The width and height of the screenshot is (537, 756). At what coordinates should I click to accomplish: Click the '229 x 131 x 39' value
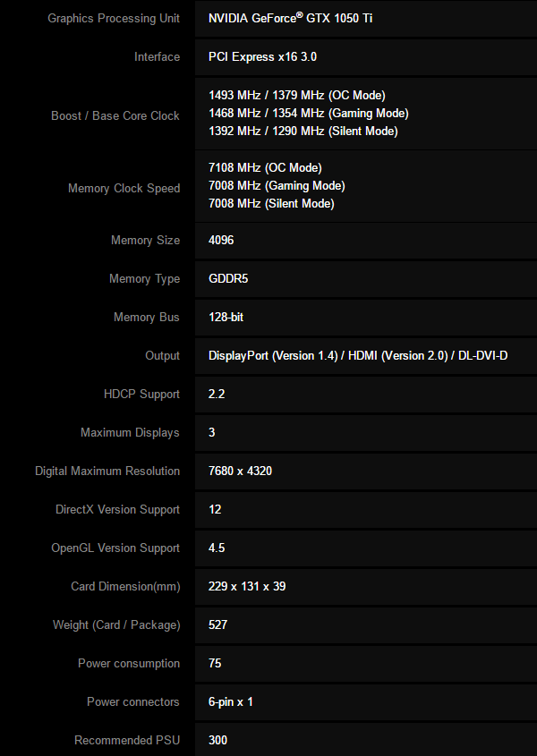(x=247, y=587)
